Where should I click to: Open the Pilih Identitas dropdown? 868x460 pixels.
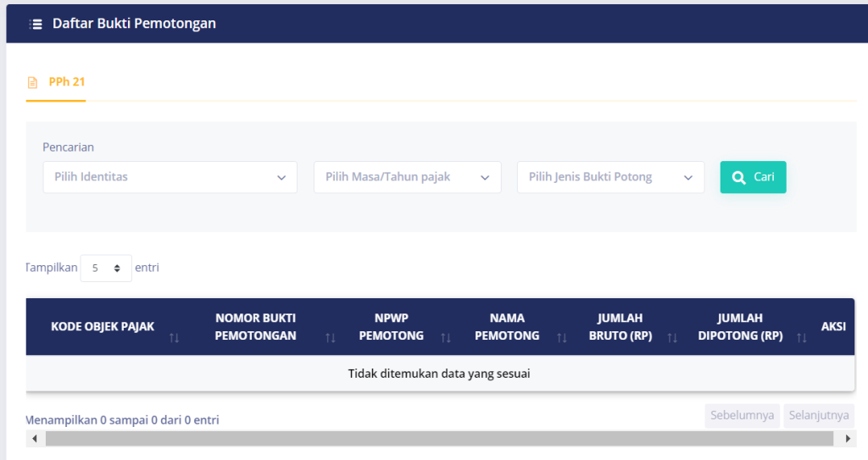[170, 177]
